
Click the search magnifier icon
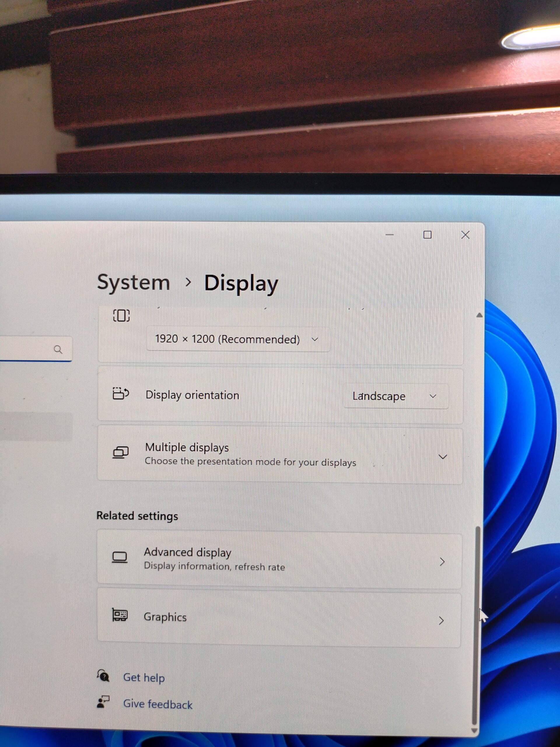click(58, 349)
